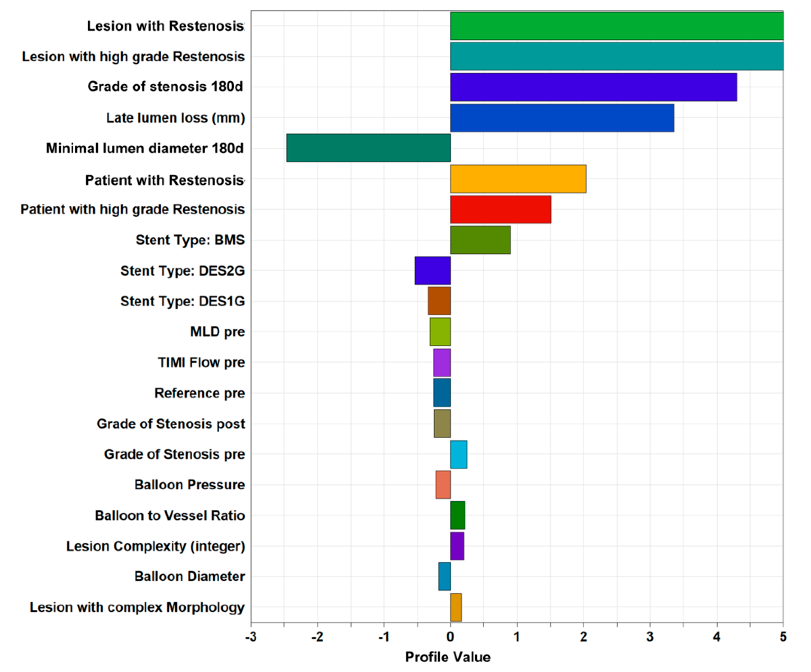
Task: Click the Balloon to Vessel Ratio bar
Action: 457,515
